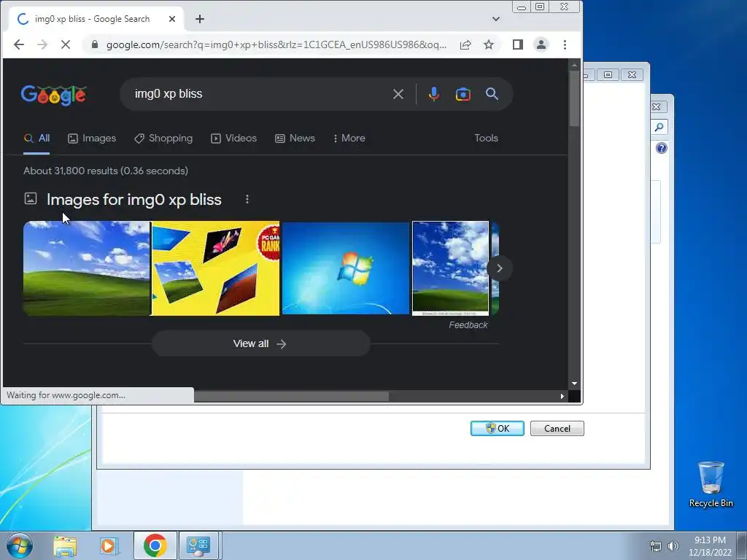Image resolution: width=747 pixels, height=560 pixels.
Task: Click the page scroll down arrow
Action: [574, 384]
